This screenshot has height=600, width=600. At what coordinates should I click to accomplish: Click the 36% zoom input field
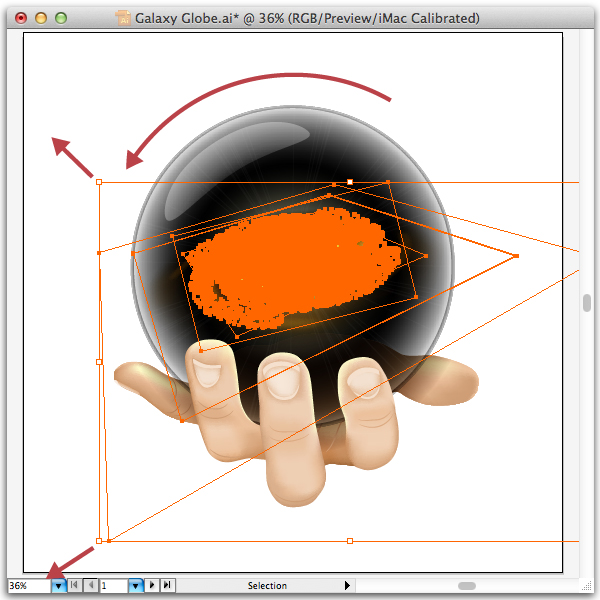pyautogui.click(x=29, y=585)
